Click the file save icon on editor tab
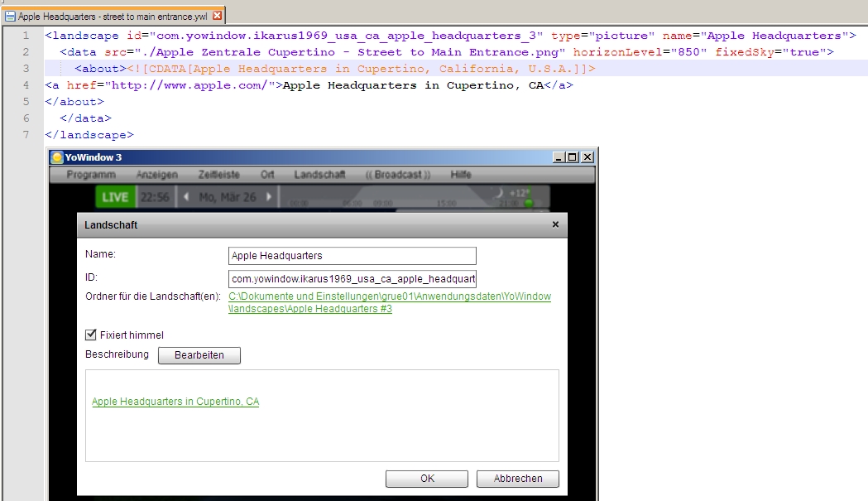The height and width of the screenshot is (501, 868). pyautogui.click(x=9, y=16)
